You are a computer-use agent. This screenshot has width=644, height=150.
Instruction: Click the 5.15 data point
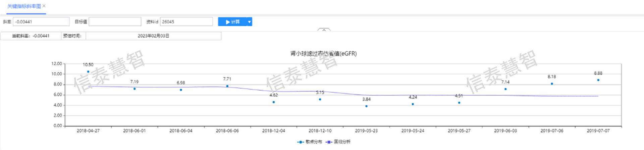pyautogui.click(x=320, y=99)
